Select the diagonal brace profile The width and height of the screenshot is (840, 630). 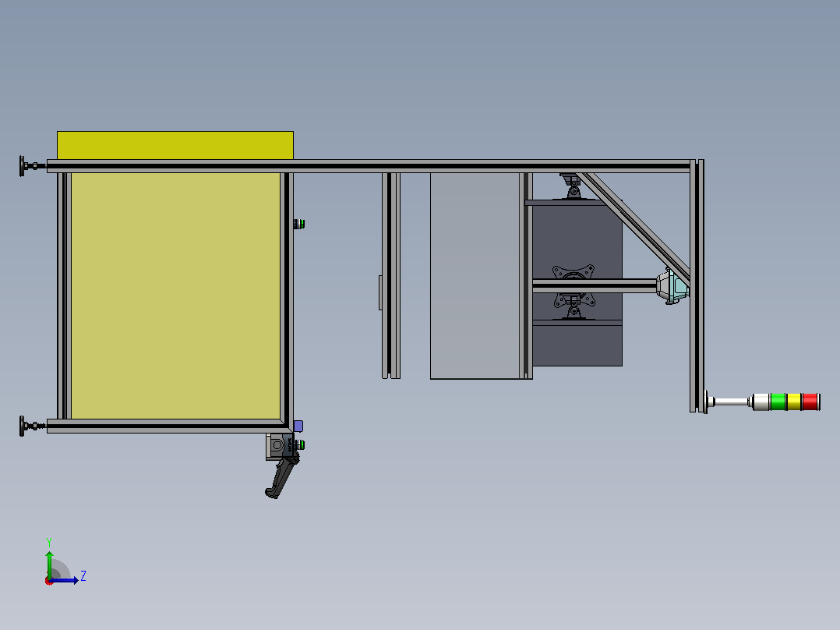coord(636,226)
